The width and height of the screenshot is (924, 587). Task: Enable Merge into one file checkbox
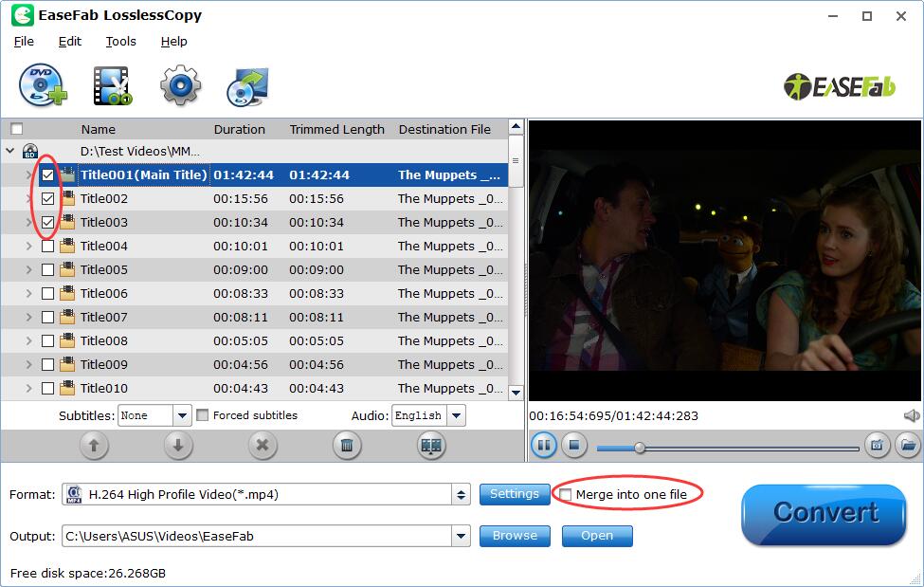(x=566, y=494)
